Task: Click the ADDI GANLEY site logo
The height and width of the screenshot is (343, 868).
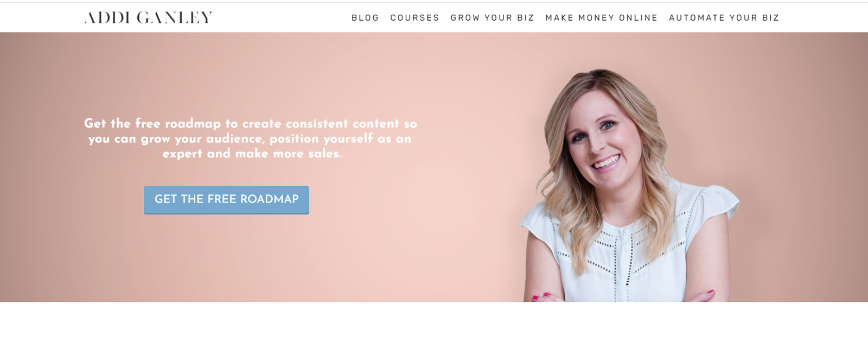Action: [x=148, y=18]
